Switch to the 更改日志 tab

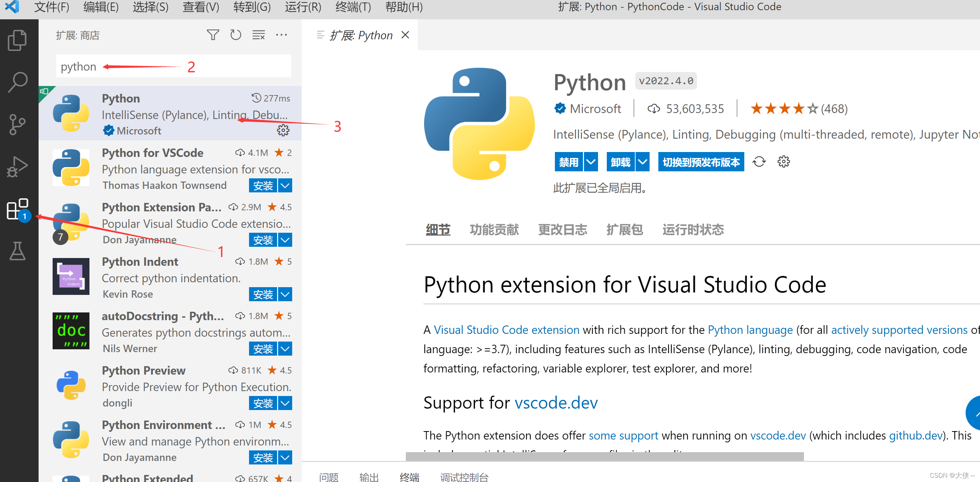click(x=562, y=230)
